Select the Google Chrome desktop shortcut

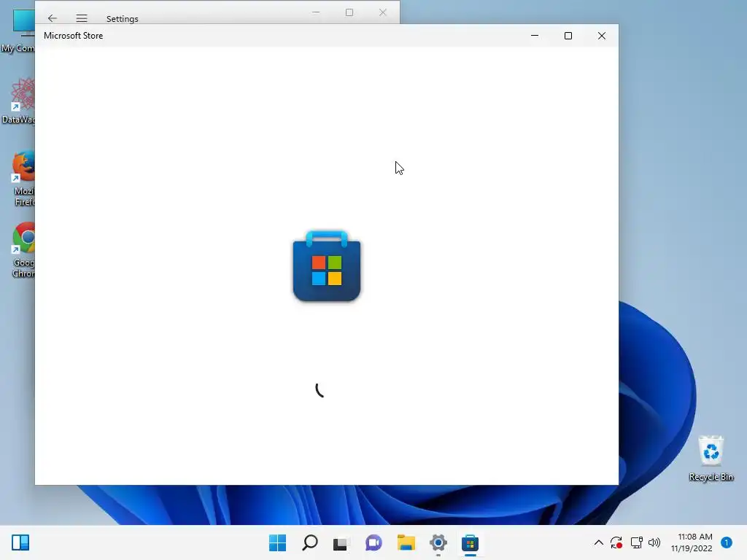click(23, 251)
